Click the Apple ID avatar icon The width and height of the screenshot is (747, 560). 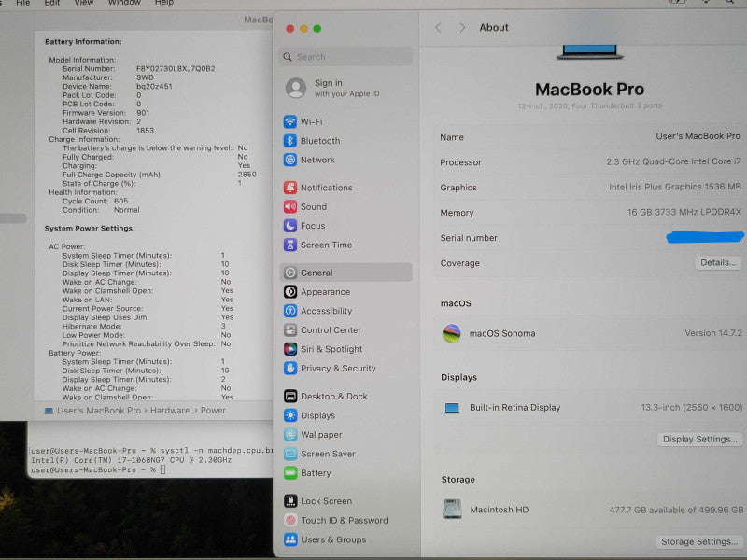[296, 88]
